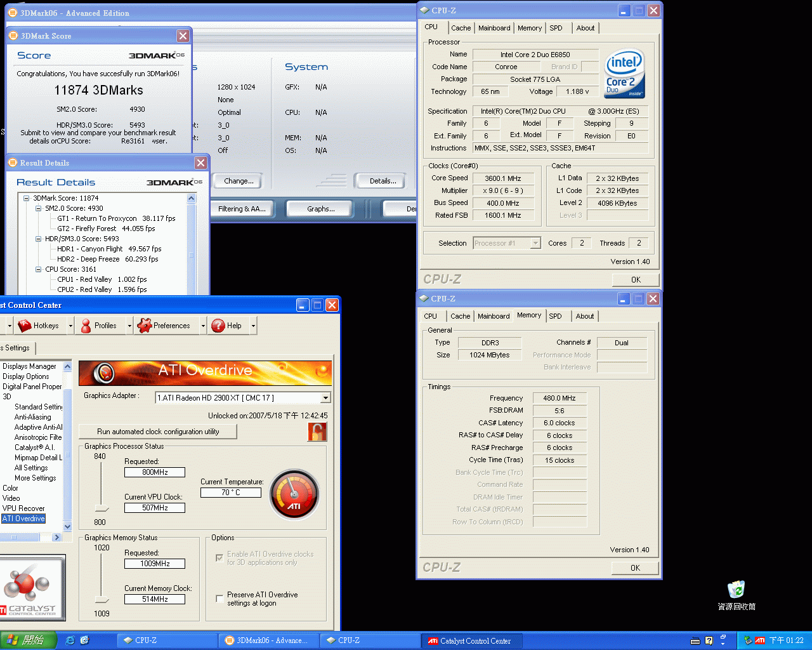
Task: Select ATI Overdrive in the settings tree
Action: point(23,519)
